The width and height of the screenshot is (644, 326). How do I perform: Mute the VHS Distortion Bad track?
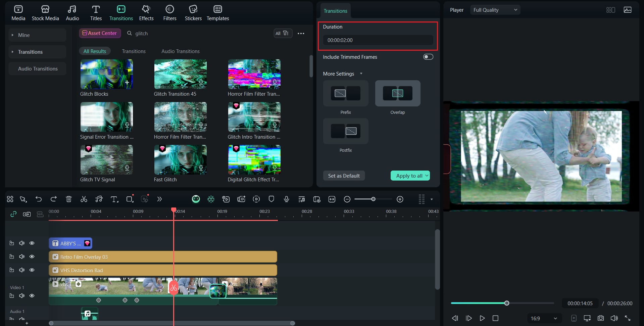pyautogui.click(x=21, y=270)
